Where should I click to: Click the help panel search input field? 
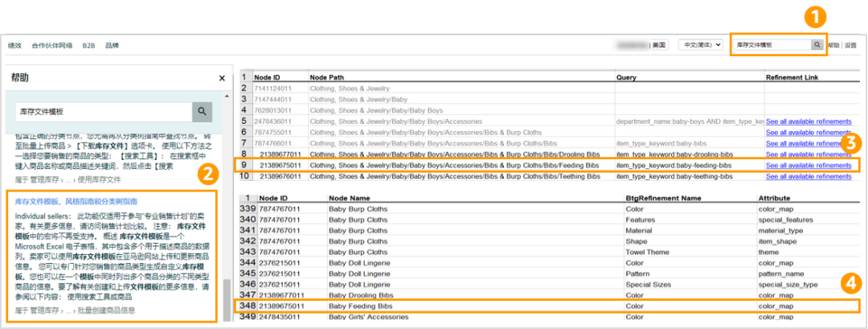pyautogui.click(x=104, y=112)
